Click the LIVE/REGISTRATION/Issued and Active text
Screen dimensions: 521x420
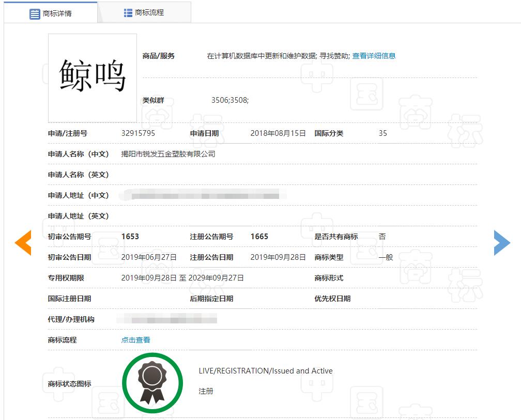point(266,371)
